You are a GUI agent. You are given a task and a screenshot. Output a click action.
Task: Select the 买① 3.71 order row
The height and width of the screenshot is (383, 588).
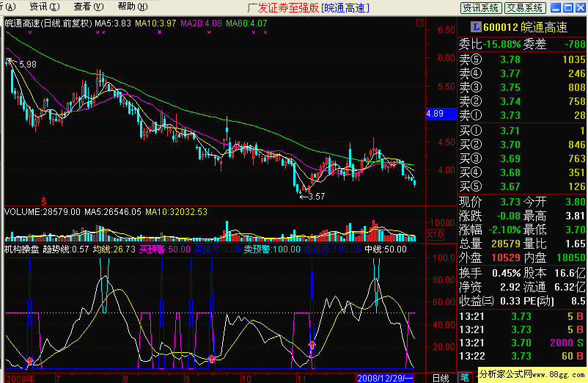[x=522, y=131]
